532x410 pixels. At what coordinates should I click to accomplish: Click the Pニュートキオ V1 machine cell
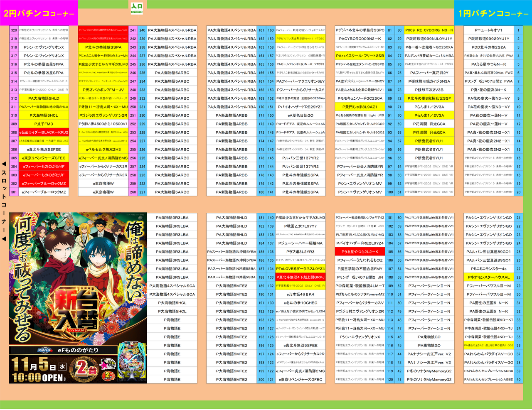click(488, 30)
